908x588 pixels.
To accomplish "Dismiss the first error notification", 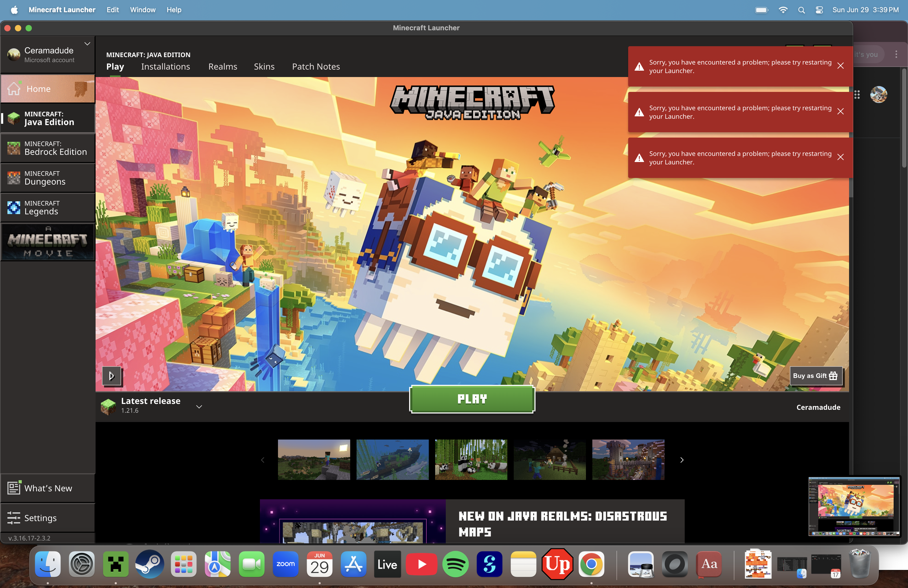I will click(841, 66).
